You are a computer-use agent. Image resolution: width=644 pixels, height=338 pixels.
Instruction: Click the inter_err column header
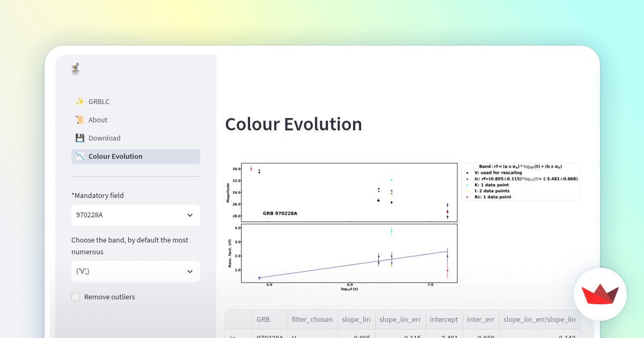click(x=481, y=319)
